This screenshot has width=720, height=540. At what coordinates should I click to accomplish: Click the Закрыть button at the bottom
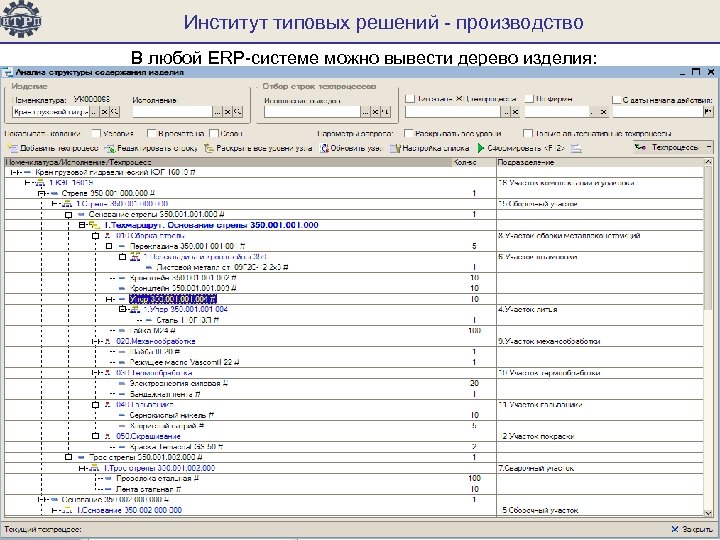coord(692,529)
